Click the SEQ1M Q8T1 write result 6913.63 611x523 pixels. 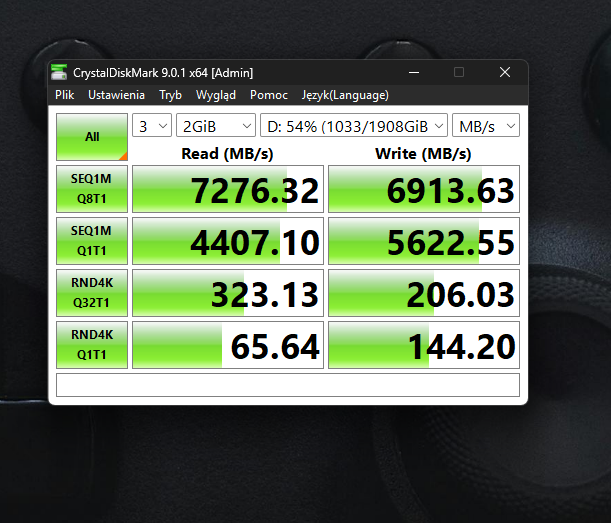[424, 189]
